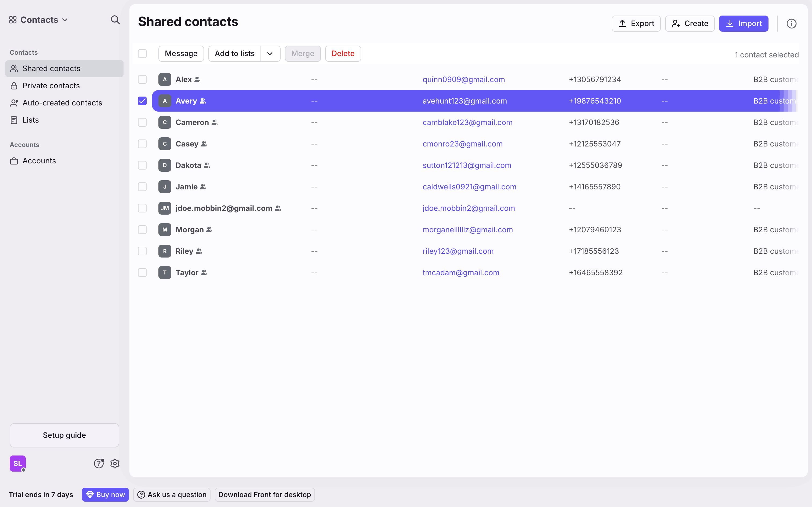
Task: Click the shared contact icon beside Cameron
Action: 215,122
